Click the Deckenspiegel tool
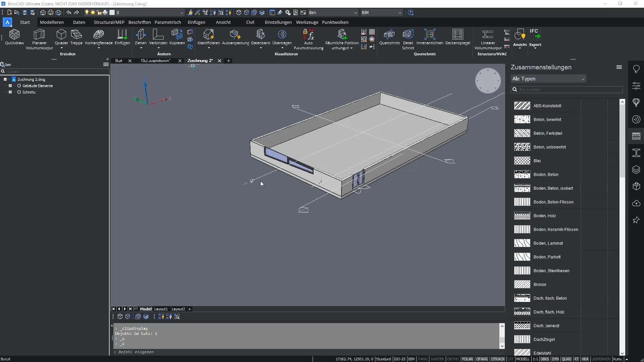644x362 pixels. [x=458, y=37]
